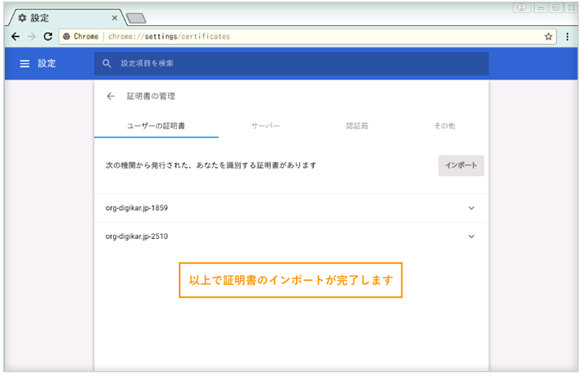Screen dimensions: 582x377
Task: Click the インポート button
Action: pos(461,165)
